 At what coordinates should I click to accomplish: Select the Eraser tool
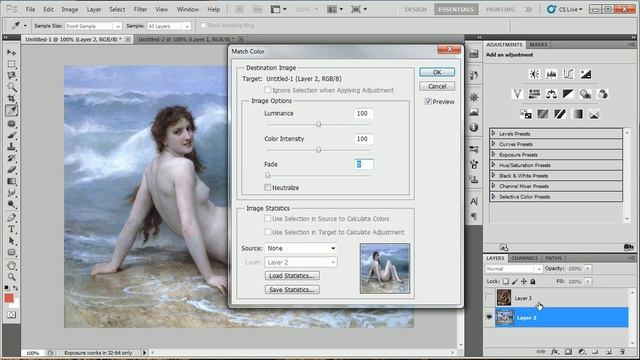(11, 169)
